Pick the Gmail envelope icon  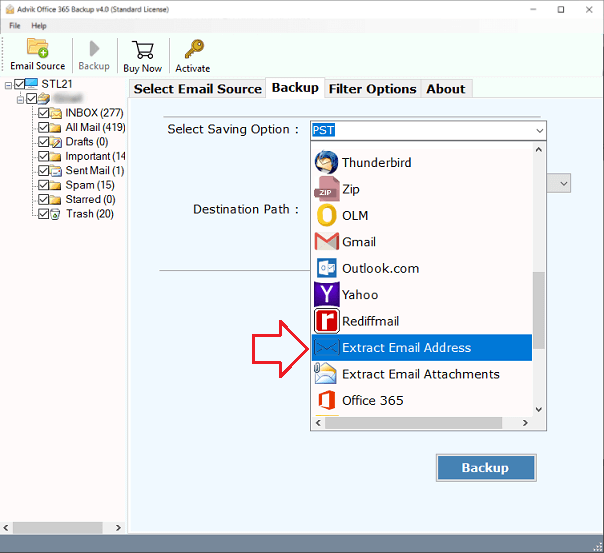point(327,242)
